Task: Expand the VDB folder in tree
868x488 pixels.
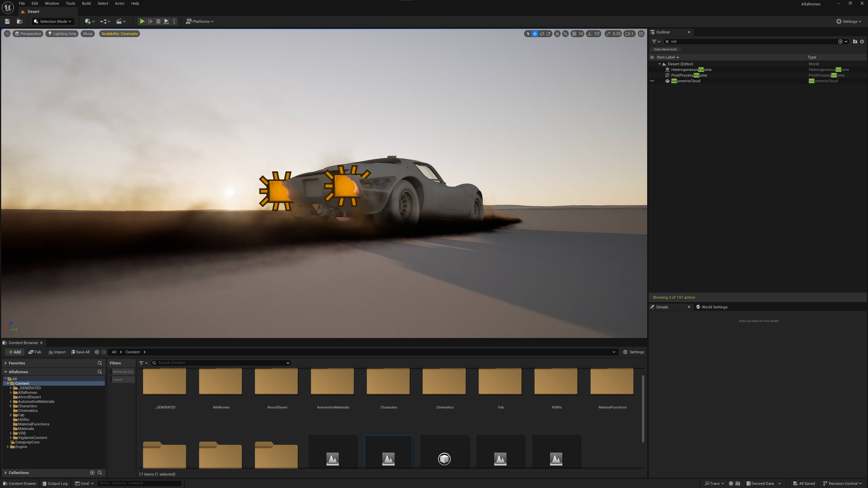Action: pos(11,433)
